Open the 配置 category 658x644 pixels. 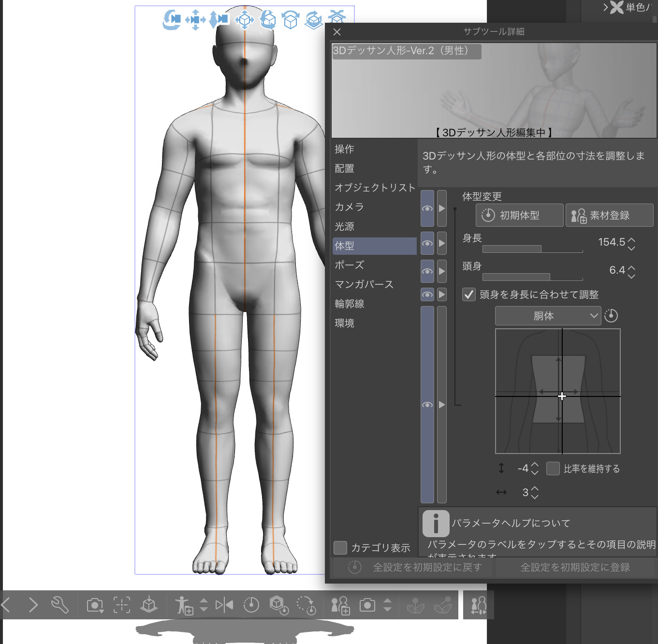tap(375, 168)
